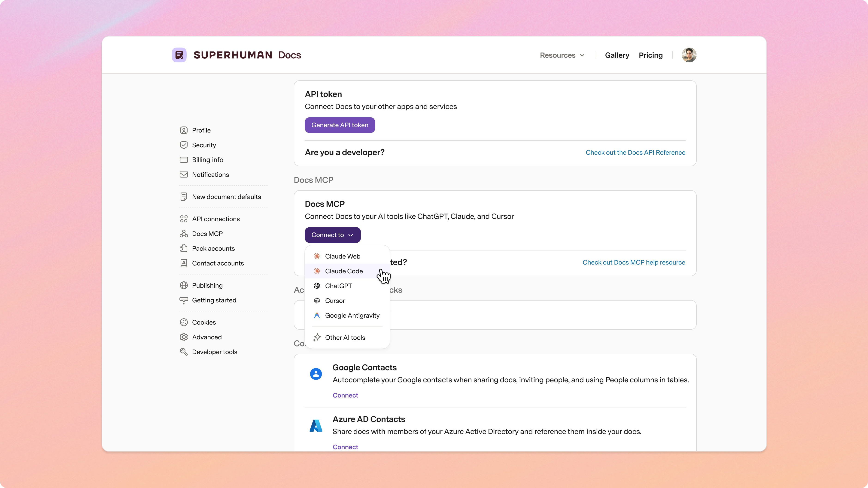This screenshot has height=488, width=868.
Task: Click the Advanced gear icon
Action: click(x=184, y=337)
